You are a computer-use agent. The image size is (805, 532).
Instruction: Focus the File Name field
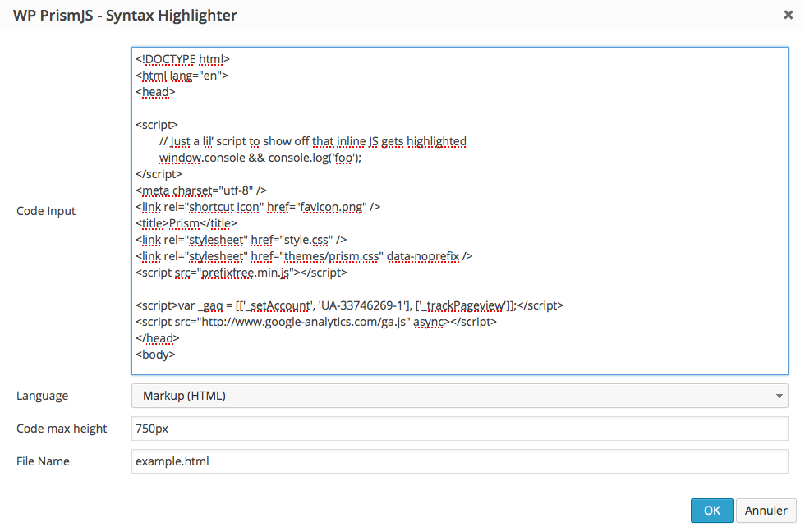(459, 461)
